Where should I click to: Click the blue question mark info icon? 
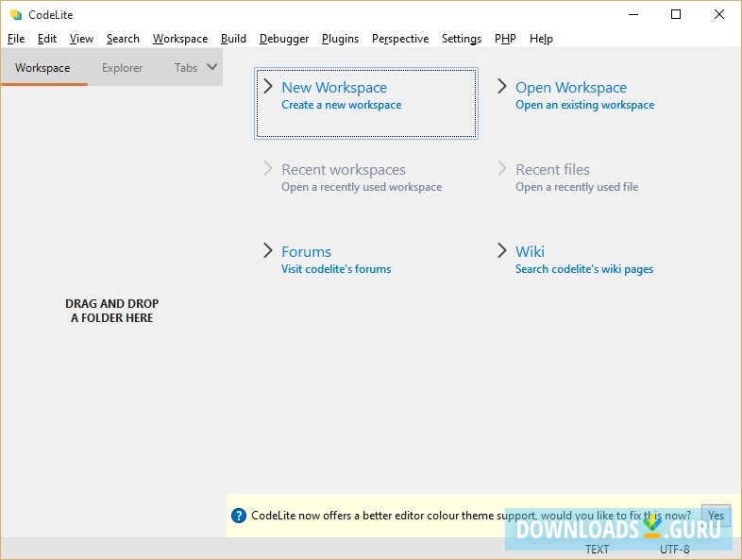coord(239,516)
